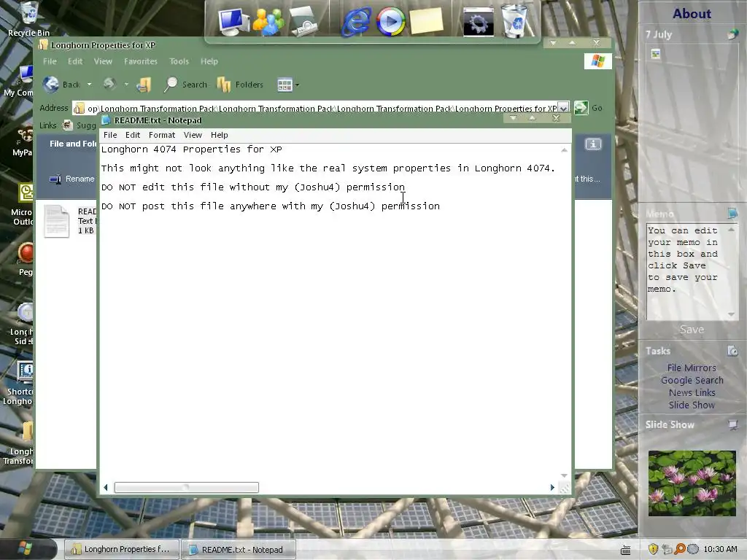Click Save button under the memo
747x560 pixels.
[692, 330]
